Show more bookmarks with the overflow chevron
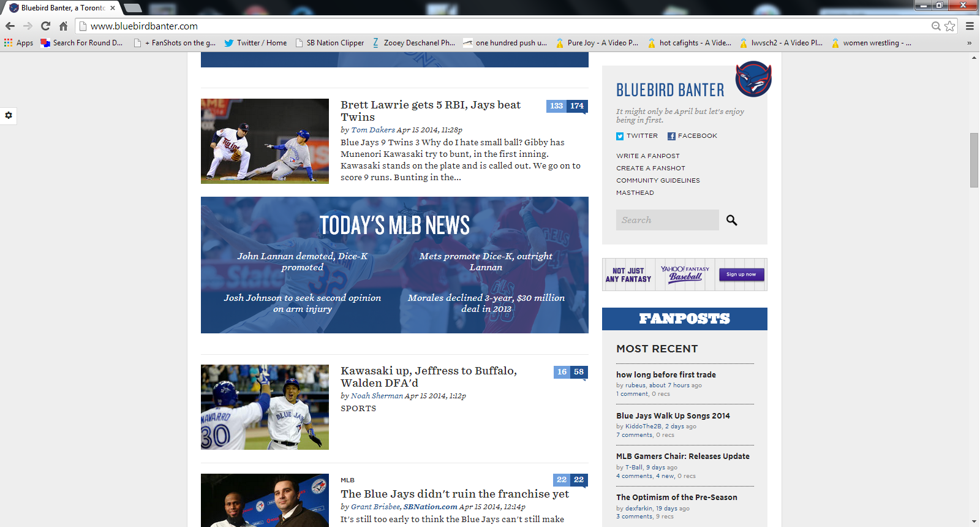 (x=969, y=43)
